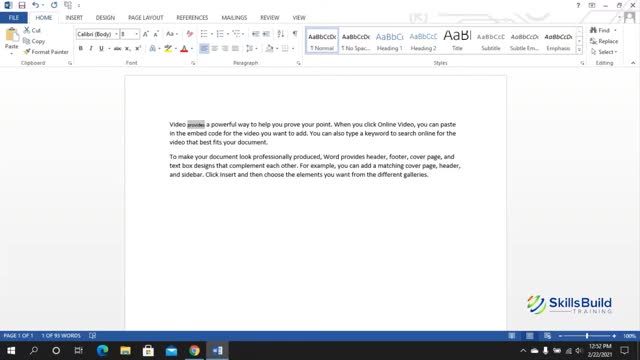
Task: Open proofing errors icon in status bar
Action: coord(93,336)
